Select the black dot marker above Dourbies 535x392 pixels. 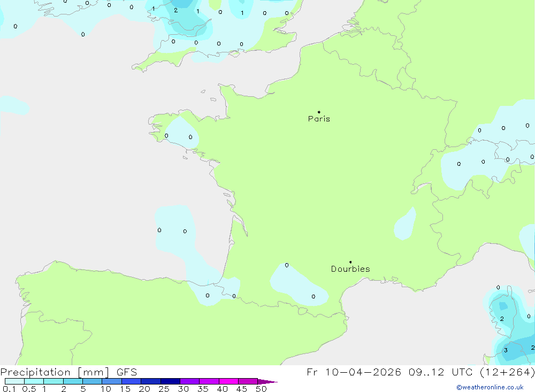point(350,262)
